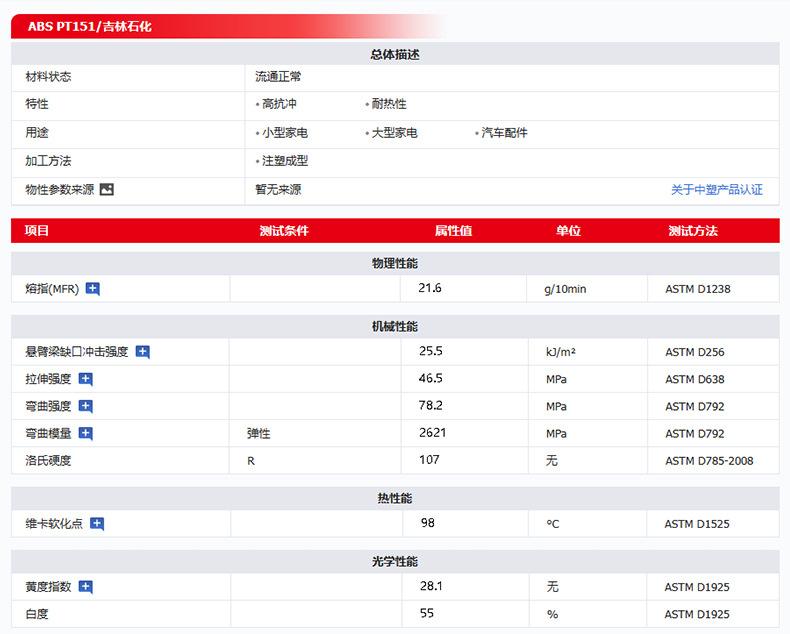Click the 属性值 column header
The image size is (790, 634).
(x=452, y=231)
